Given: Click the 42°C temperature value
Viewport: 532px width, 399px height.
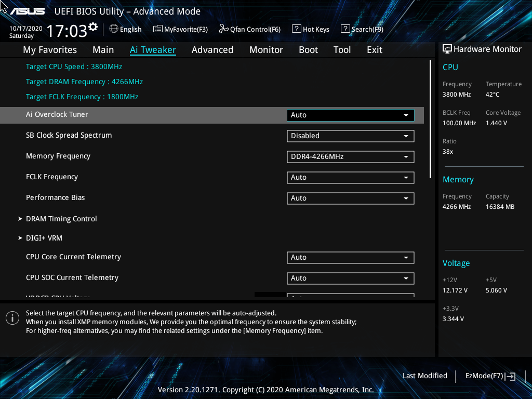Looking at the screenshot, I should [493, 95].
